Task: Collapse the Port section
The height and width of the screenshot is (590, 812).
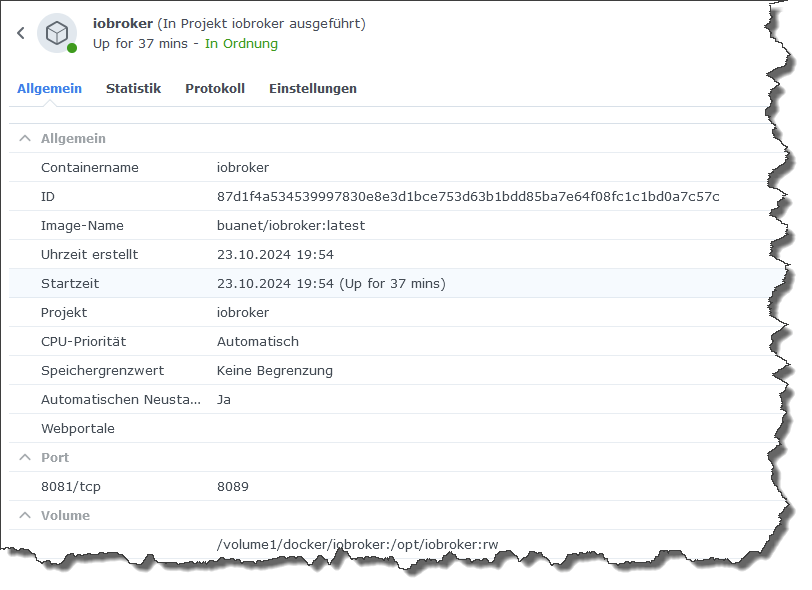Action: point(25,457)
